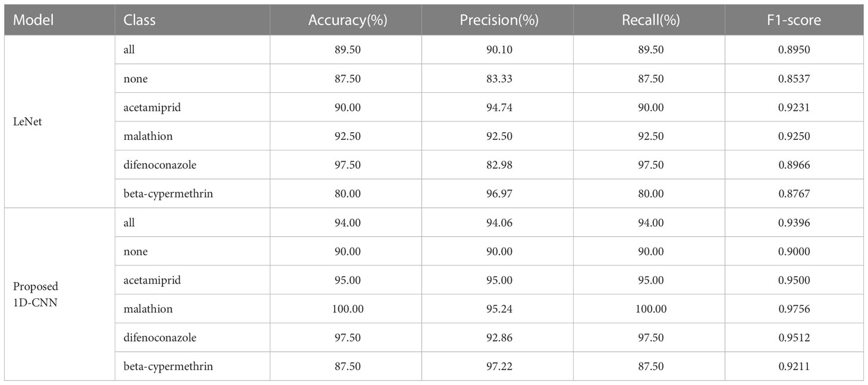Select 1D-CNN all precision 94.06
The image size is (868, 385).
click(x=499, y=223)
